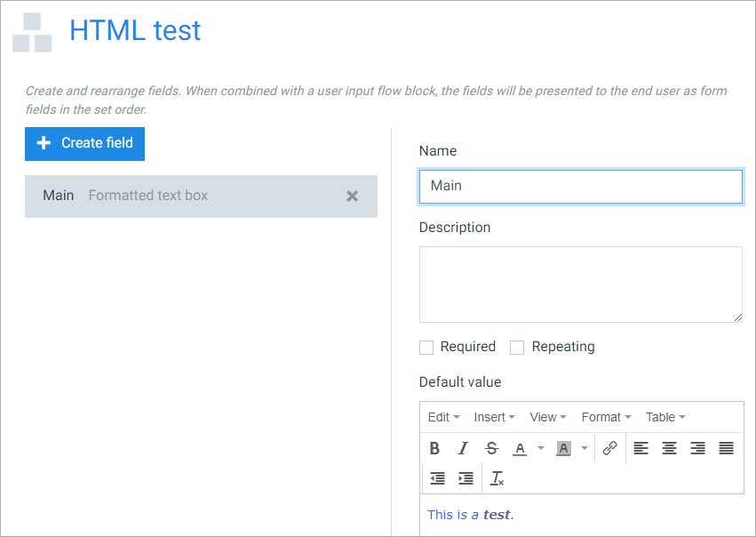Align text right
Screen dimensions: 756x537
pos(697,448)
